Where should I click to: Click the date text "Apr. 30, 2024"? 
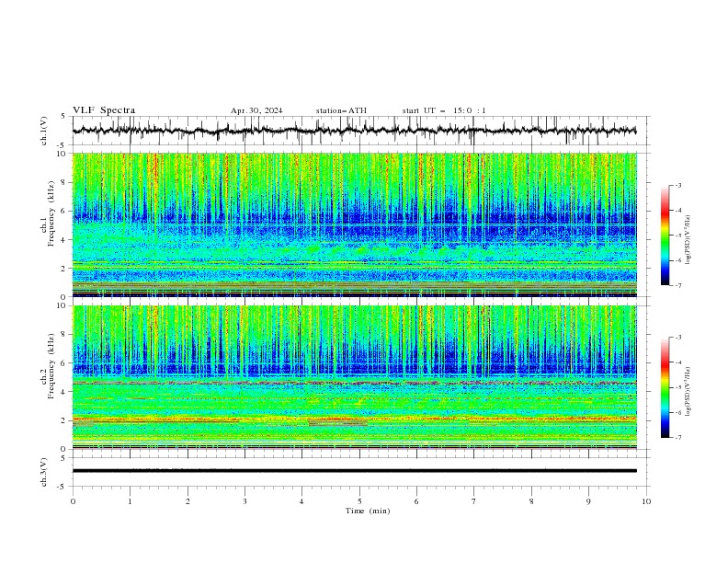(x=256, y=110)
